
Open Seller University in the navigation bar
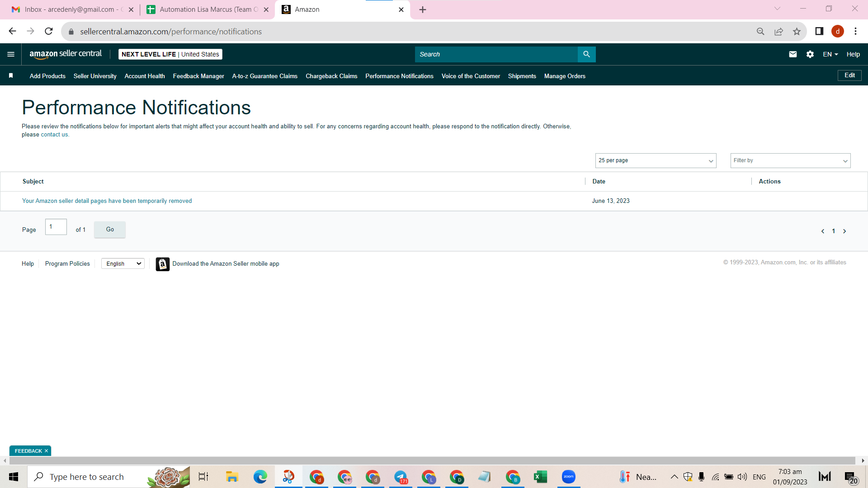coord(95,76)
